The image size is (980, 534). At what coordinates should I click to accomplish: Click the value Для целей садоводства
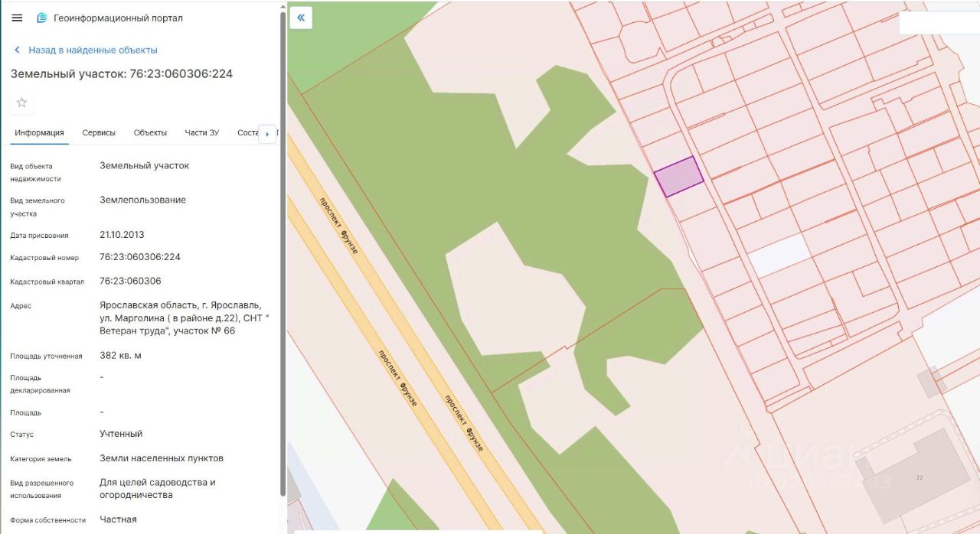pos(158,488)
